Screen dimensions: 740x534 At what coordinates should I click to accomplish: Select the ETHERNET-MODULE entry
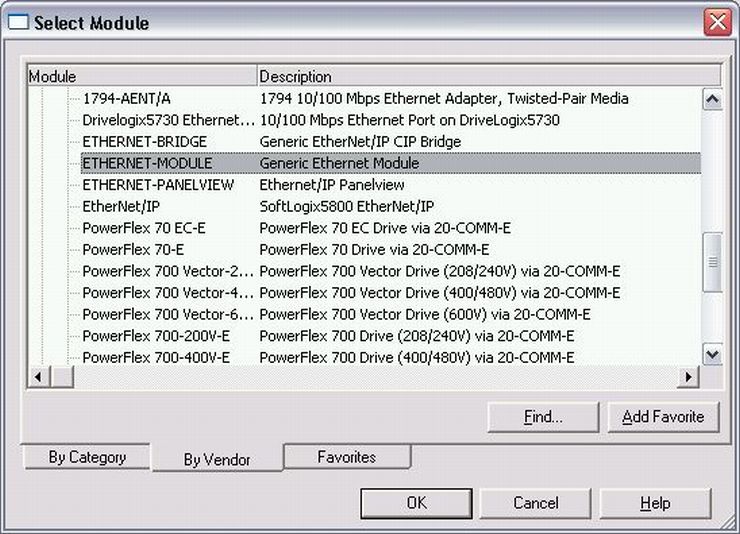click(391, 163)
